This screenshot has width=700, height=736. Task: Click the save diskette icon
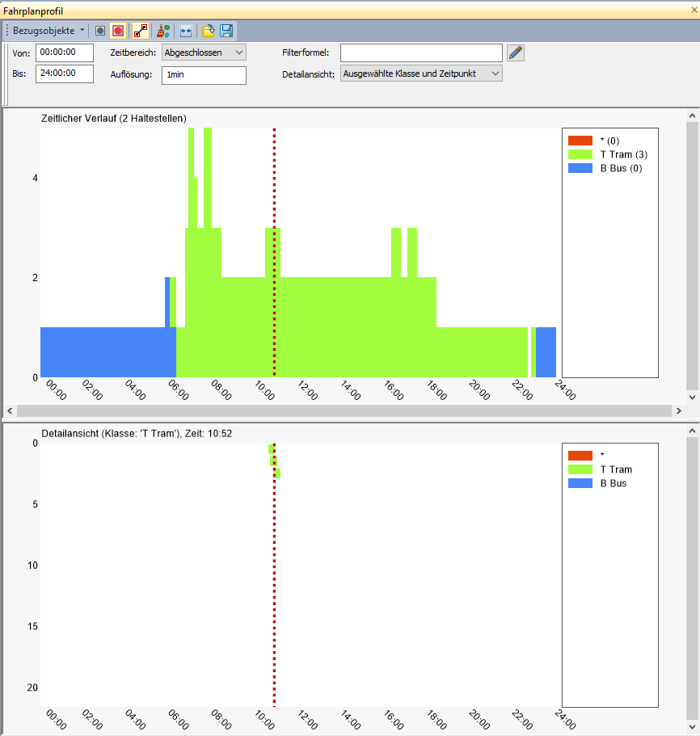[x=226, y=31]
